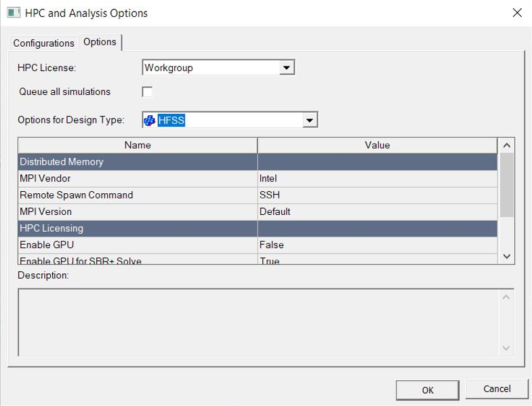Select the MPI Vendor Intel value cell
Image resolution: width=532 pixels, height=406 pixels.
pyautogui.click(x=377, y=178)
